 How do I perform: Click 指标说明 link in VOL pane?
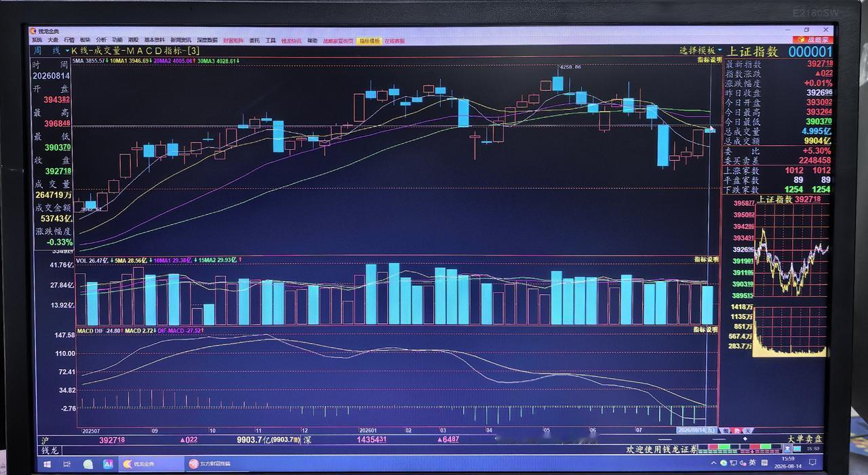(x=706, y=260)
